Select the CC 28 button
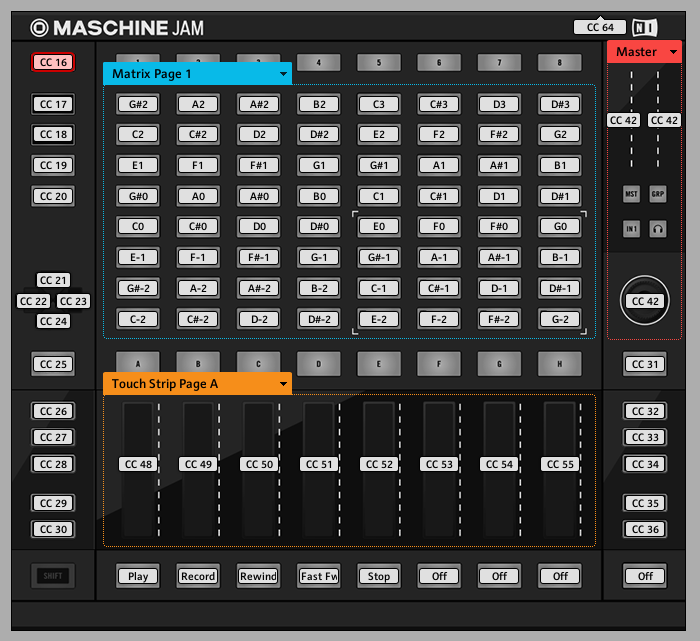This screenshot has height=641, width=700. pyautogui.click(x=53, y=464)
